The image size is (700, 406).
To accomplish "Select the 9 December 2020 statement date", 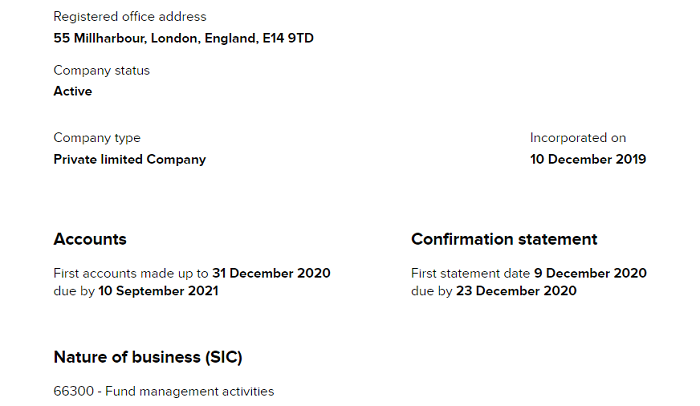I will coord(591,273).
